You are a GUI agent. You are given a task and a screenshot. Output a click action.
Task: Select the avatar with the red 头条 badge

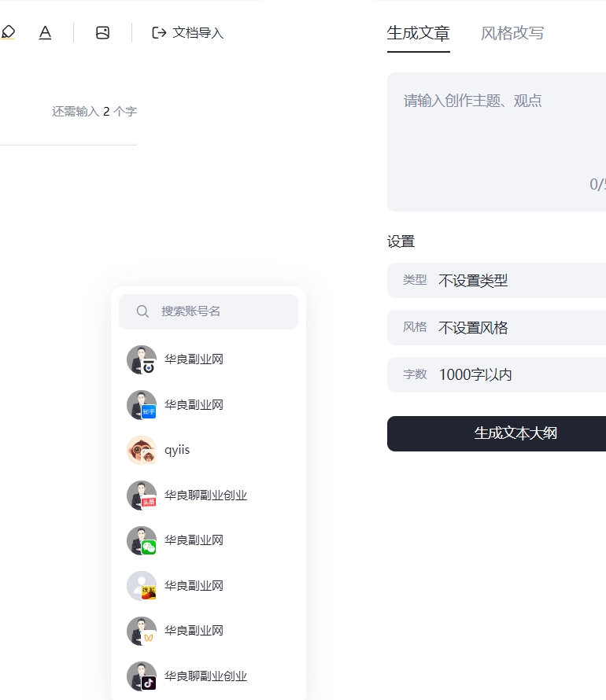pos(142,496)
